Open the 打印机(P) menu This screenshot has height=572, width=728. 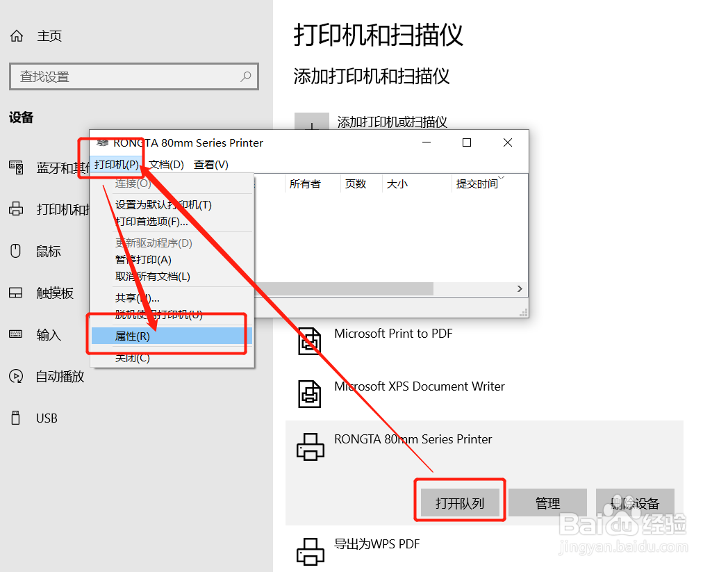[x=117, y=165]
